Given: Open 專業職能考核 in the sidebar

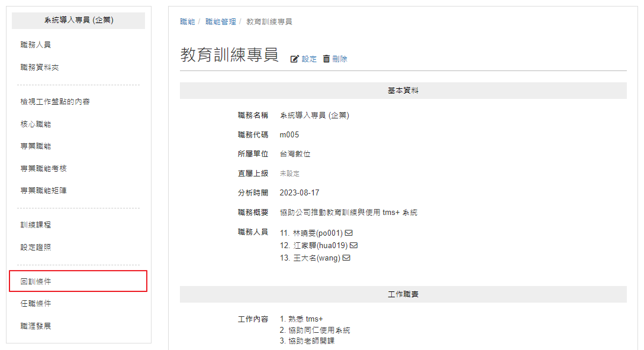Looking at the screenshot, I should point(44,168).
